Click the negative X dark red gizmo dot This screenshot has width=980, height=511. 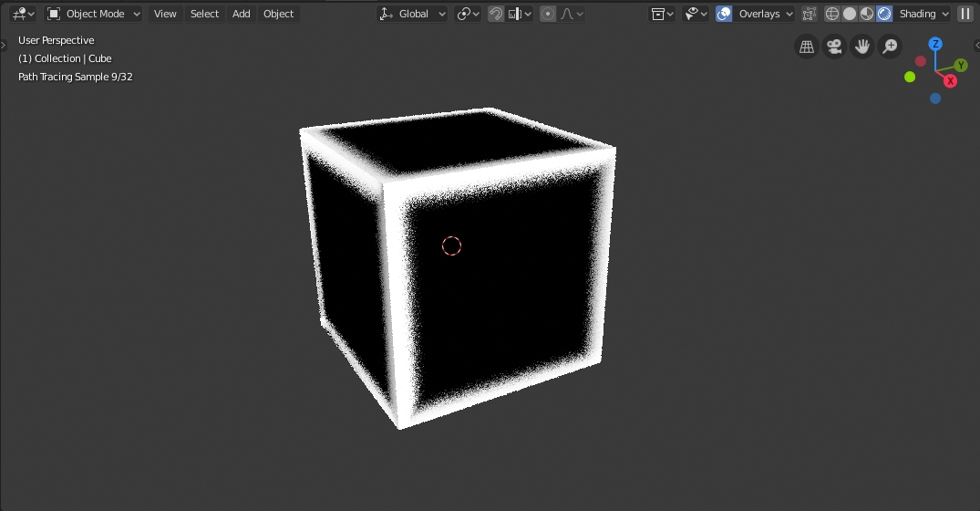pyautogui.click(x=921, y=61)
